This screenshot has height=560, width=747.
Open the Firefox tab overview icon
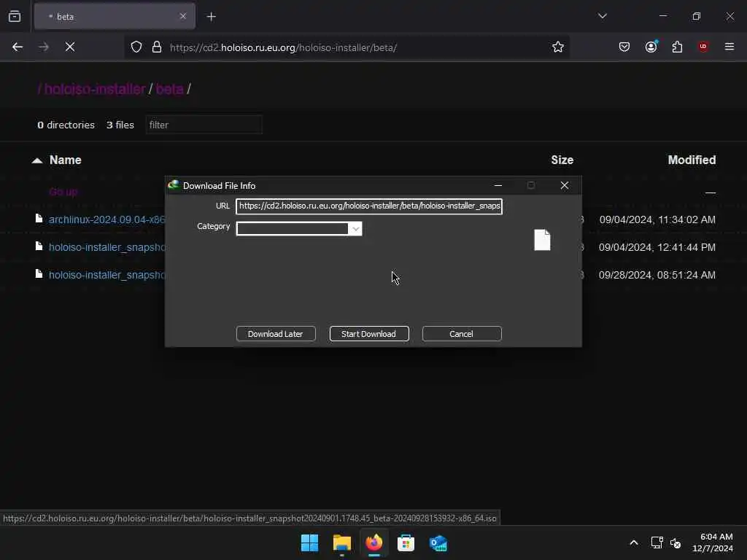click(x=15, y=17)
